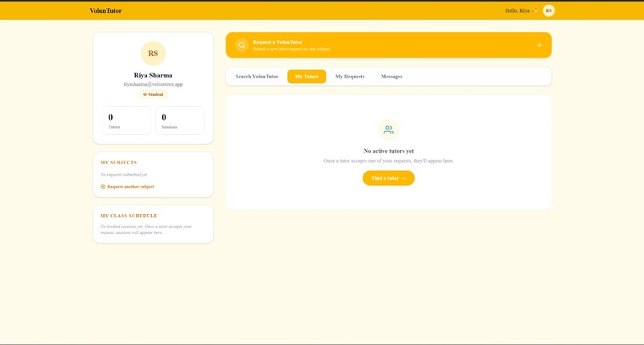
Task: Click the Riya Sharma name text
Action: [153, 76]
